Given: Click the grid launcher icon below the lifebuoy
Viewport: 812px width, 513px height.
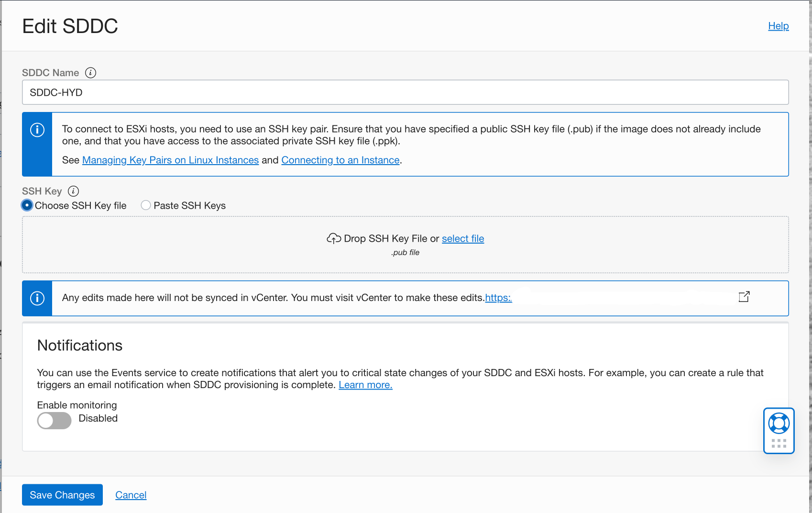Looking at the screenshot, I should (x=779, y=443).
